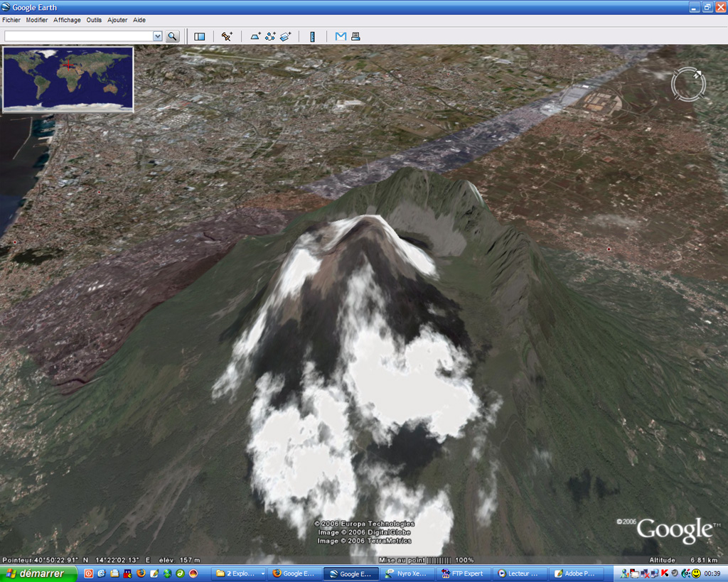Email the view using envelope icon
Viewport: 728px width, 582px height.
341,36
